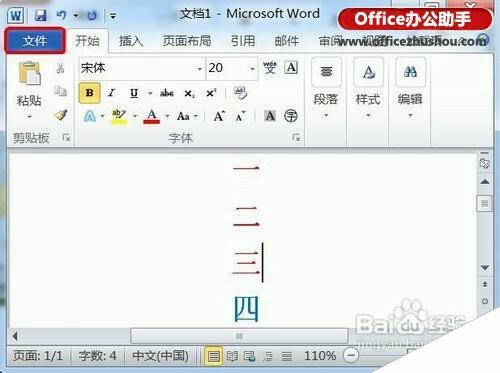Click the 字数: 4 word count in status bar
Screen dimensions: 500x373
(97, 356)
